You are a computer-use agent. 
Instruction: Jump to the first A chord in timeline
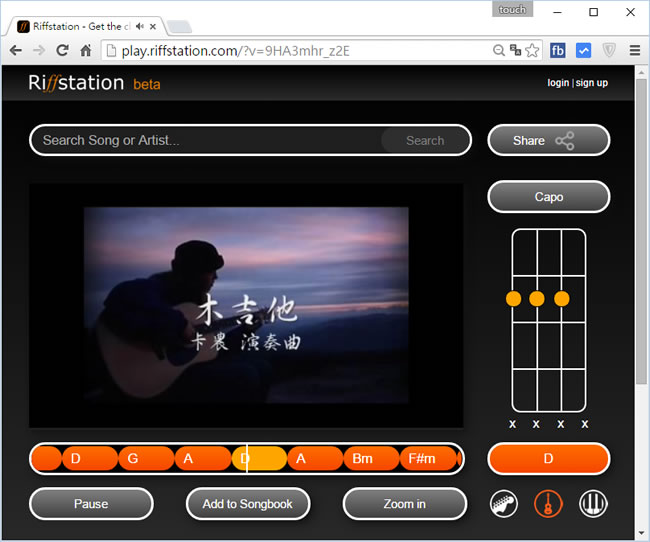coord(203,459)
